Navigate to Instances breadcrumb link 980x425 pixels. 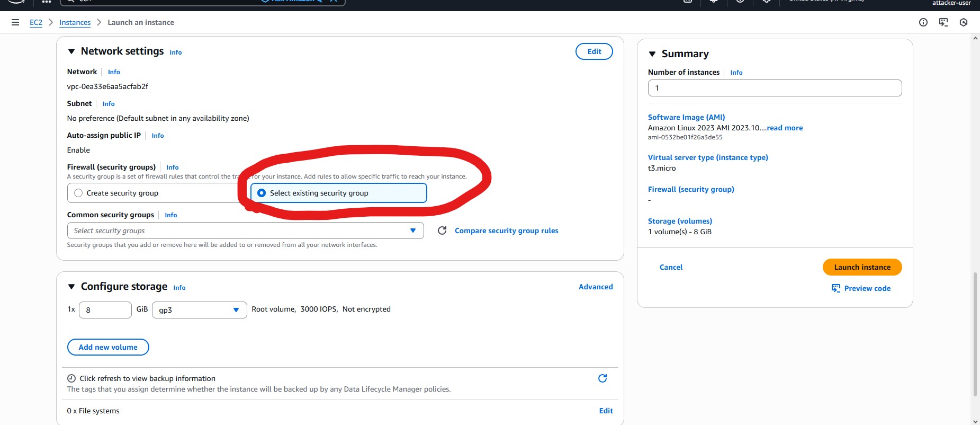coord(75,22)
